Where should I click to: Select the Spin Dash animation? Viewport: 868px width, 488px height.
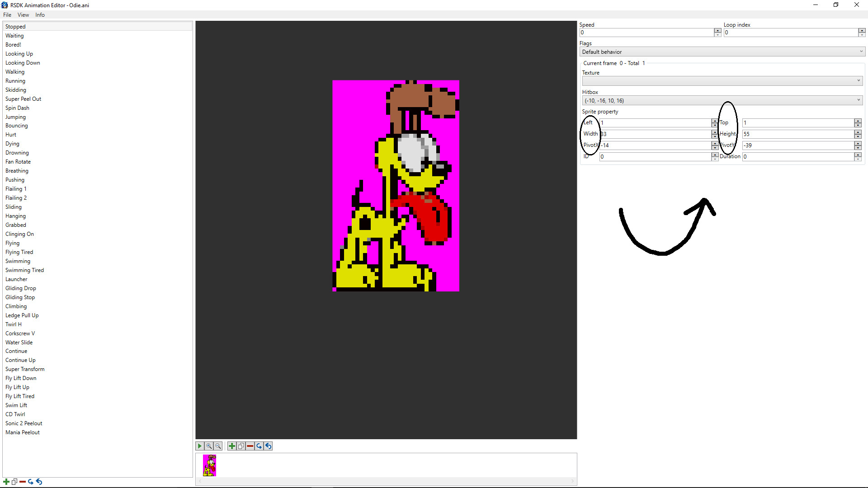pos(17,108)
